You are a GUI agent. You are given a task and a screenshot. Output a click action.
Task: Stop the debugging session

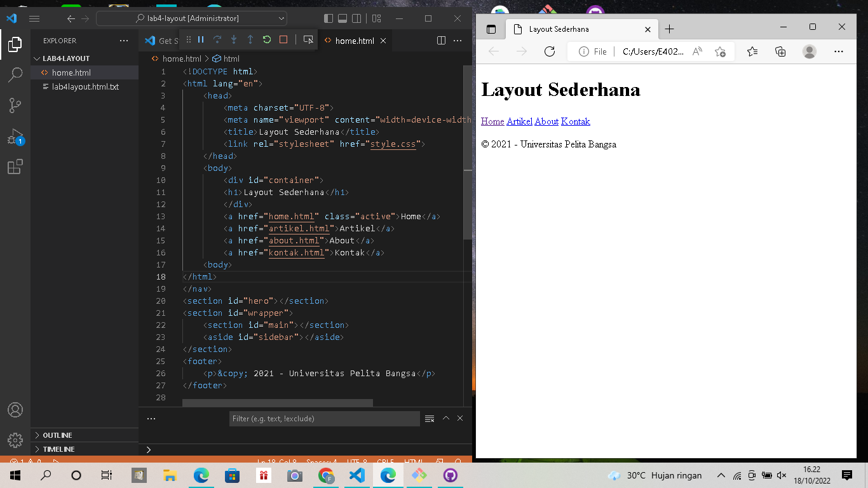click(282, 39)
